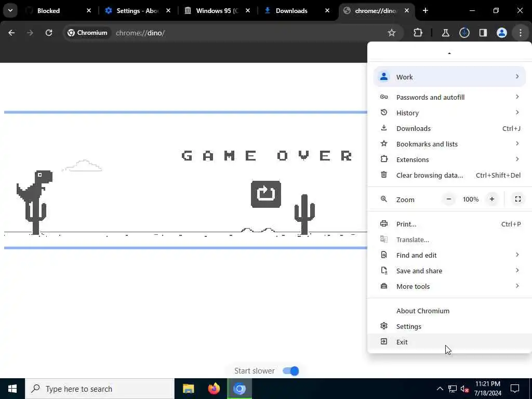Launch Firefox from the taskbar
The width and height of the screenshot is (532, 399).
(214, 389)
